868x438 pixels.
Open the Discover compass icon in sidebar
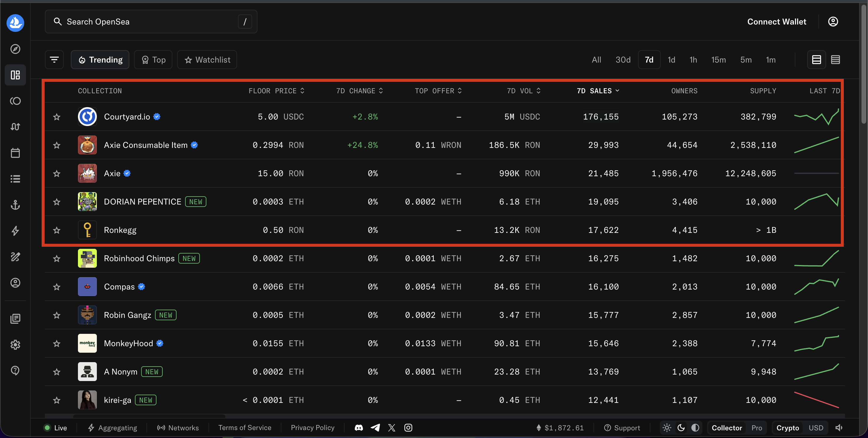click(x=15, y=49)
